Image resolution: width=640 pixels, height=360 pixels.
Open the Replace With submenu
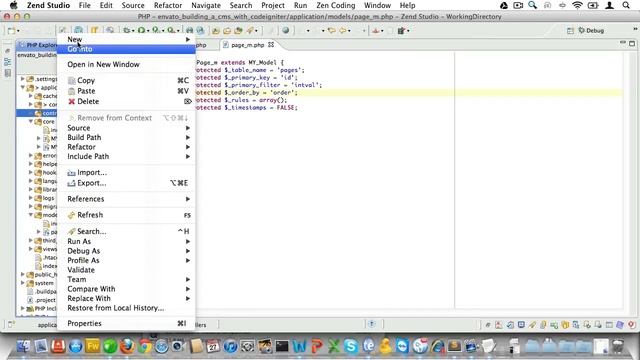(x=126, y=298)
